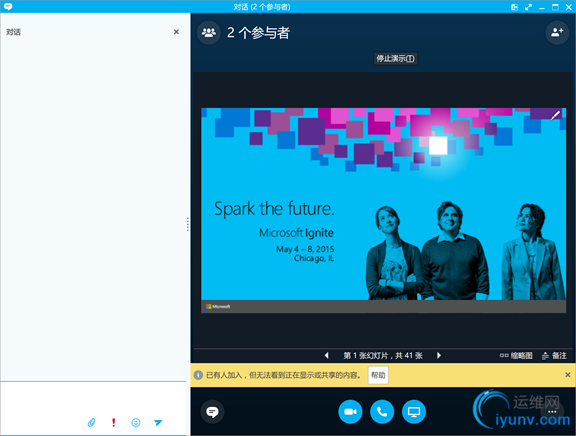This screenshot has height=436, width=576.
Task: Dismiss the yellow notification bar
Action: pyautogui.click(x=568, y=375)
